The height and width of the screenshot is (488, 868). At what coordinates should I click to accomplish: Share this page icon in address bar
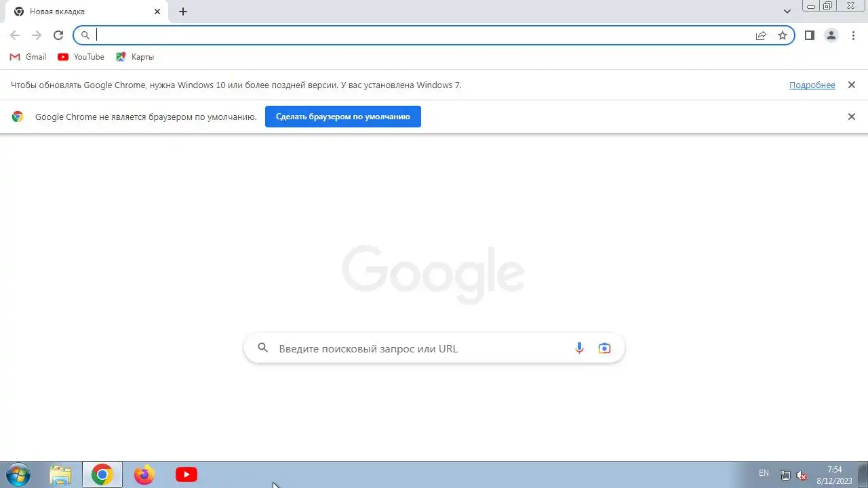click(x=761, y=35)
